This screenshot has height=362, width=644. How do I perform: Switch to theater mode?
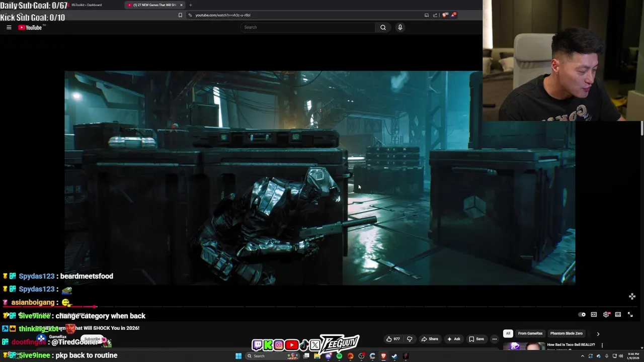pos(618,315)
